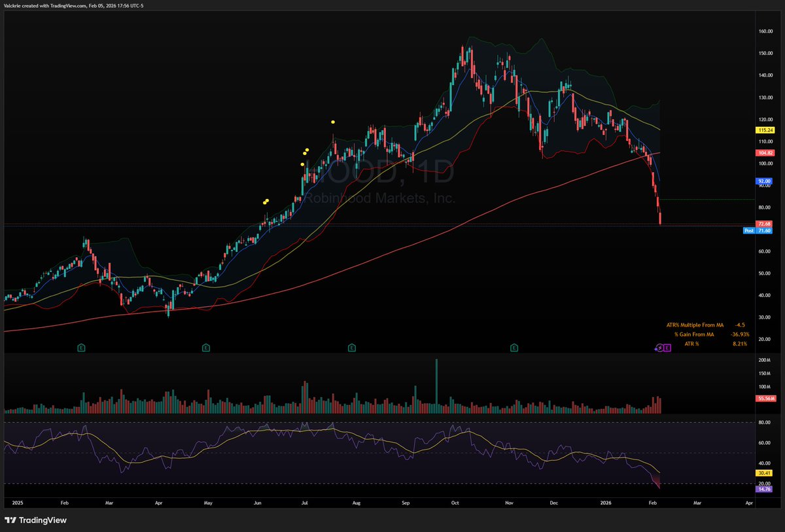Click the 2025 label on the time axis
Screen dimensions: 785x532
tap(18, 503)
